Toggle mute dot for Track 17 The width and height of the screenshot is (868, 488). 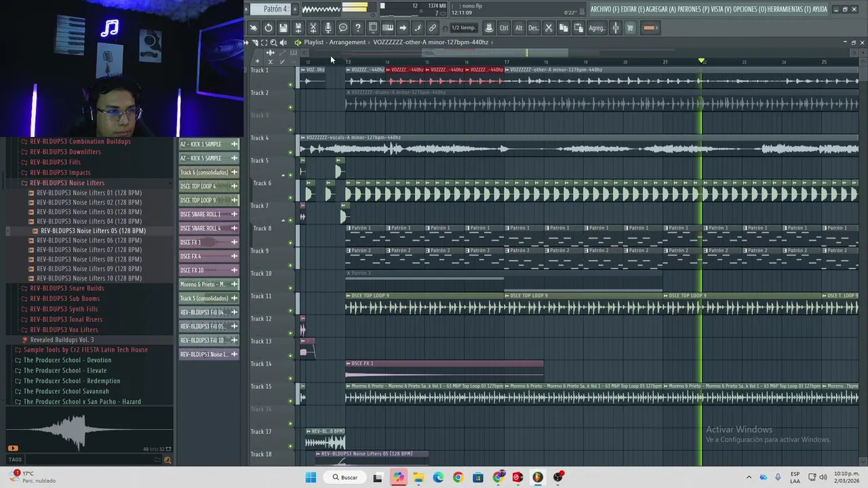(x=291, y=446)
